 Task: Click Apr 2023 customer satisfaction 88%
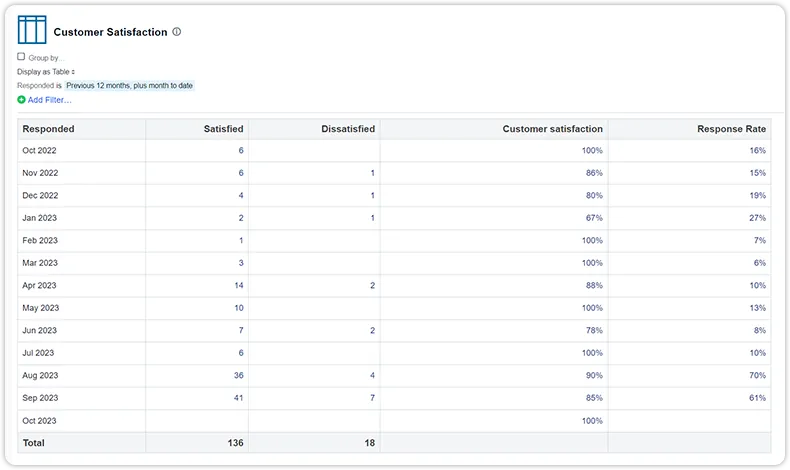595,285
